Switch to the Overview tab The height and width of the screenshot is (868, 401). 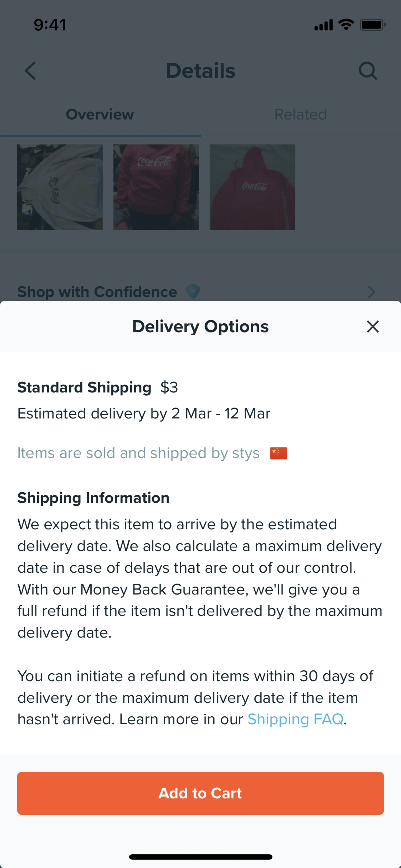click(100, 115)
